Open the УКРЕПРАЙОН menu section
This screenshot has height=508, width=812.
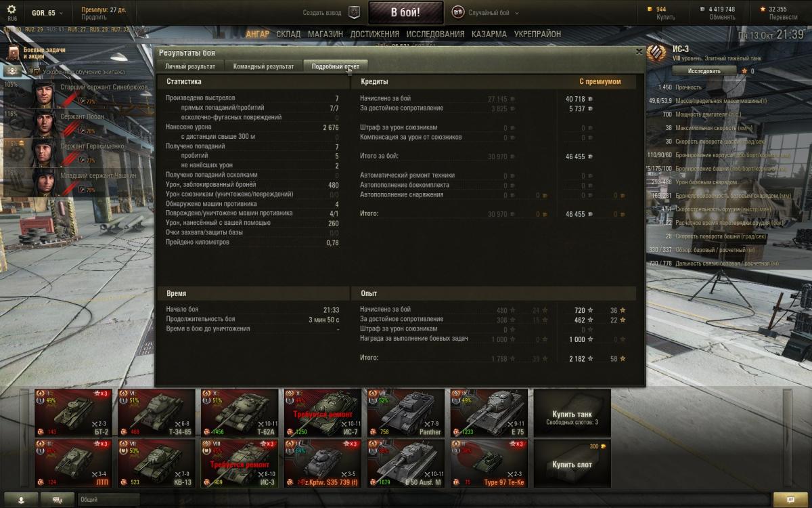click(537, 35)
